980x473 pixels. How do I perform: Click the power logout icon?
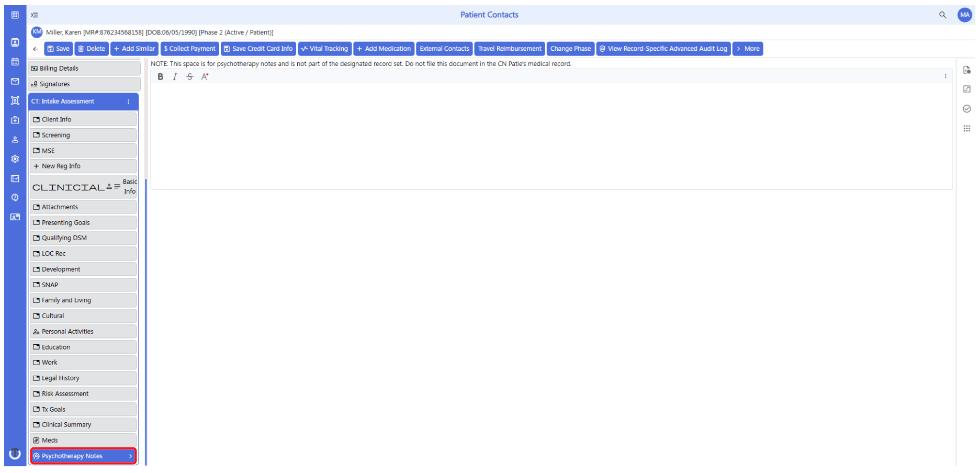(15, 454)
